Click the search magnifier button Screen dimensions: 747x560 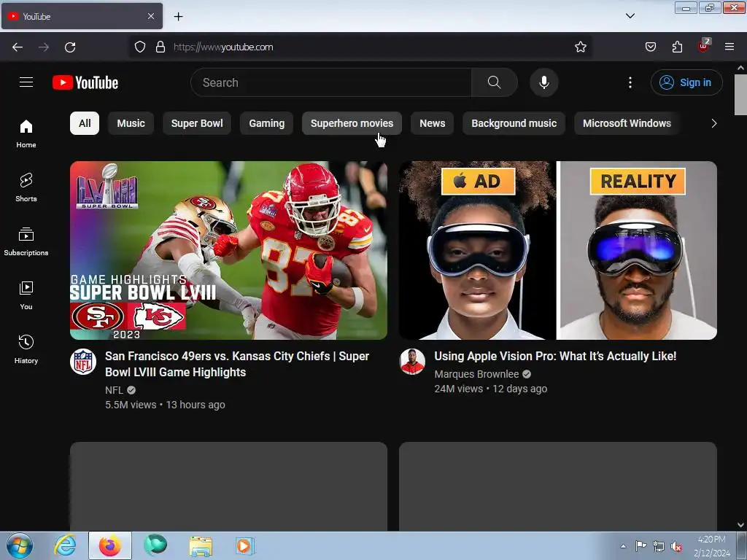click(494, 82)
